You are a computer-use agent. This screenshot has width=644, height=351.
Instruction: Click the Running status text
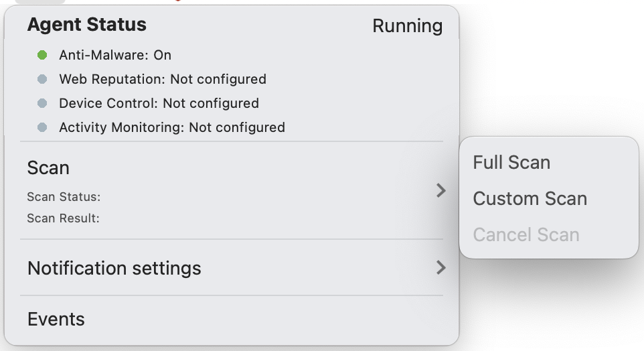point(407,26)
